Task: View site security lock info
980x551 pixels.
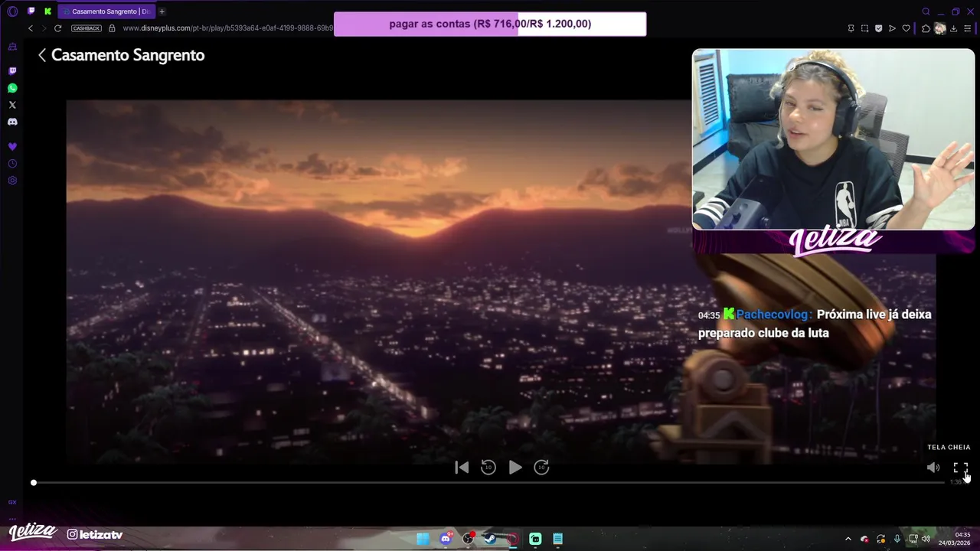Action: (x=112, y=28)
